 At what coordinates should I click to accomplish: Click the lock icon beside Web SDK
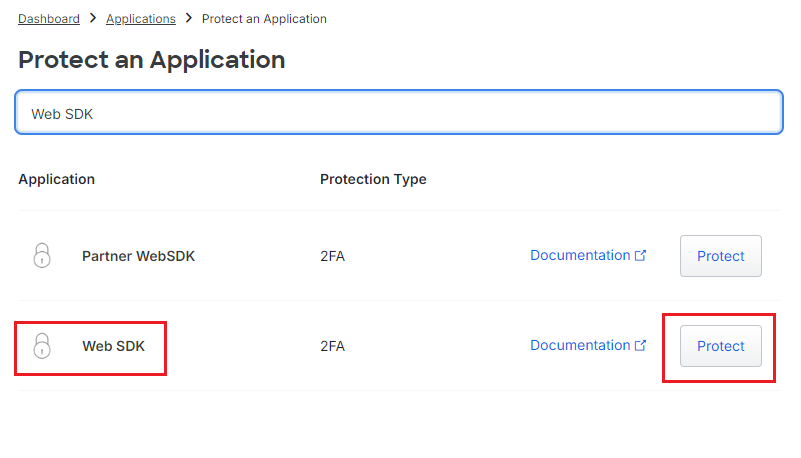[x=41, y=346]
